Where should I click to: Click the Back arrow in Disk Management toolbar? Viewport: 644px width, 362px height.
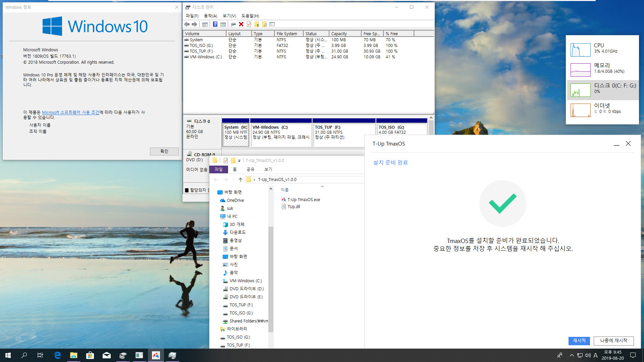(x=187, y=24)
